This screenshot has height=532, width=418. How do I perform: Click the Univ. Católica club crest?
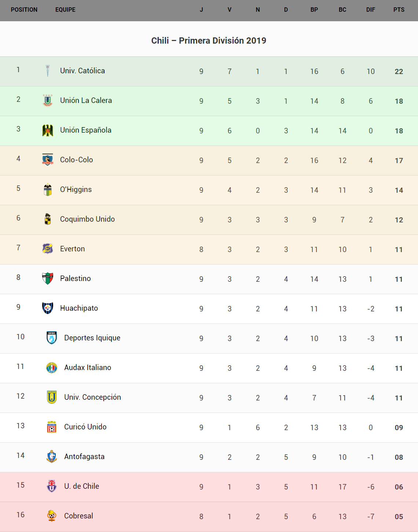click(48, 71)
